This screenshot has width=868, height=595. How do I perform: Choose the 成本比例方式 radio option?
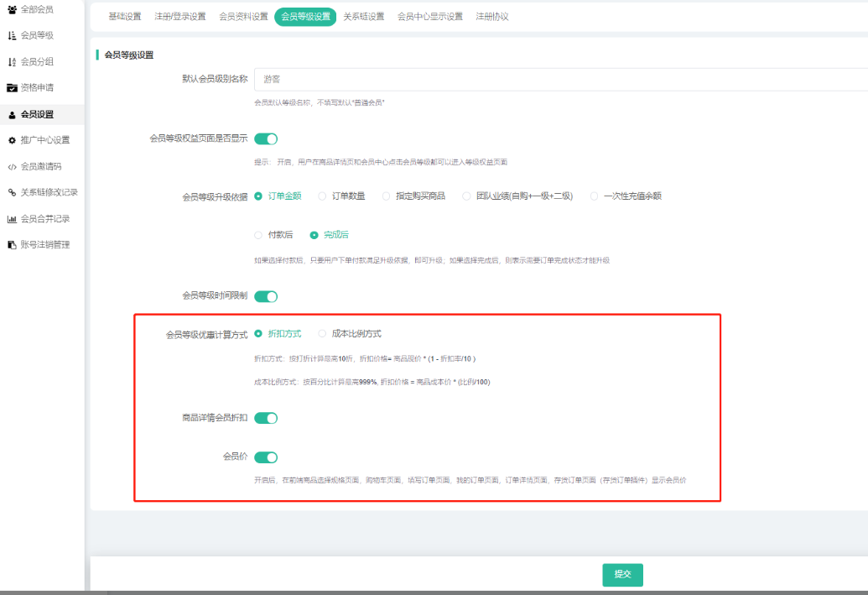pos(323,334)
